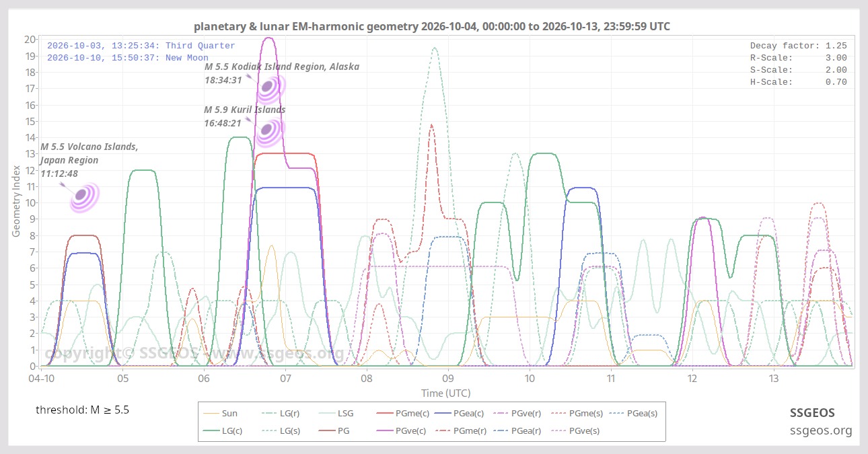Click the 04-10 date tick label

pos(41,379)
